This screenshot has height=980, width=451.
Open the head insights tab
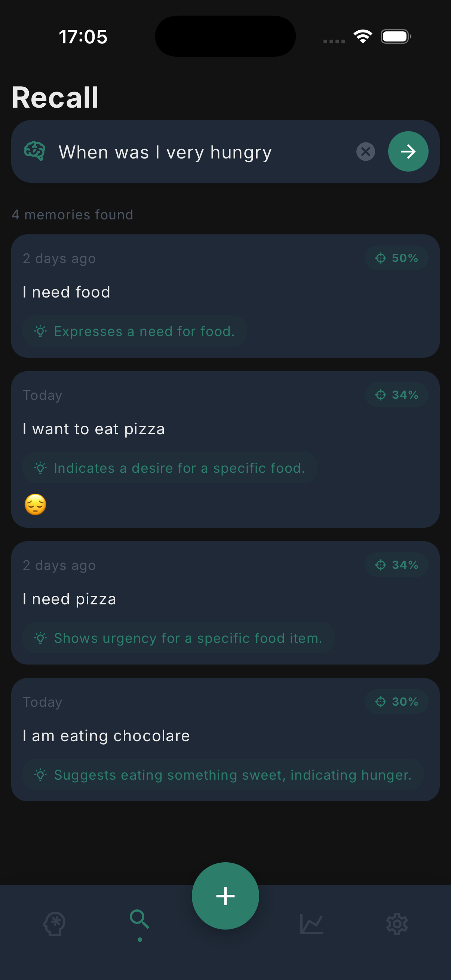54,923
